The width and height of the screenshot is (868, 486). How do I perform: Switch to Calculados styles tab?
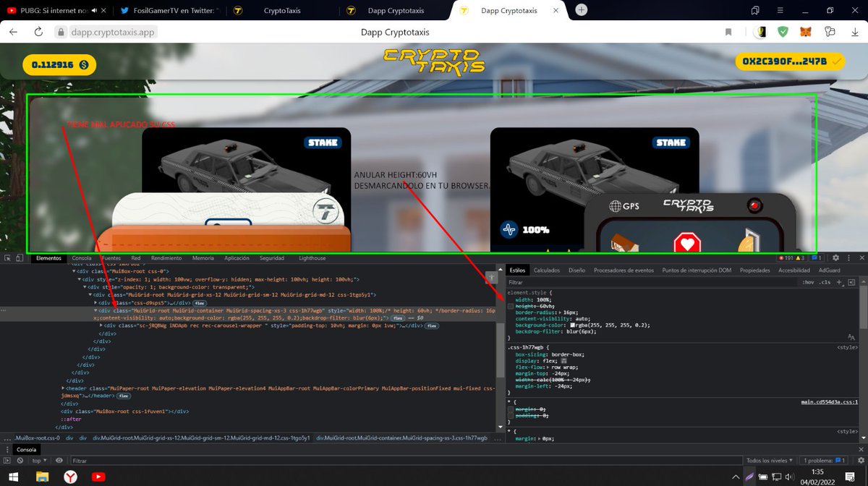[547, 270]
